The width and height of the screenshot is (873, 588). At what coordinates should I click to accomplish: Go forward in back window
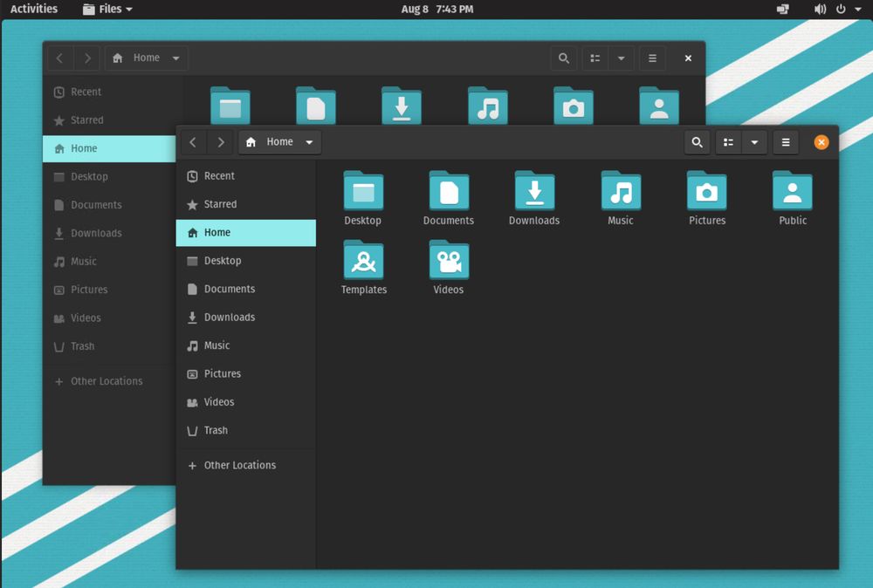point(87,58)
